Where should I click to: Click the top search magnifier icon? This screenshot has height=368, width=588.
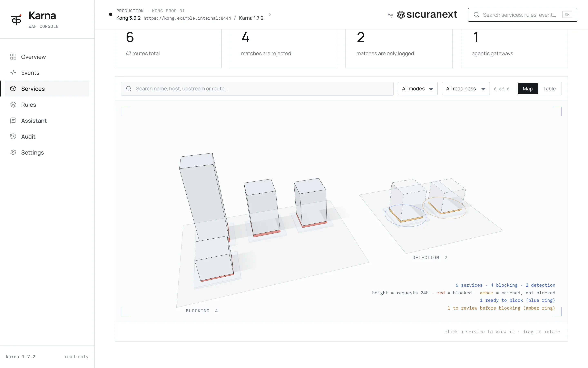tap(476, 15)
